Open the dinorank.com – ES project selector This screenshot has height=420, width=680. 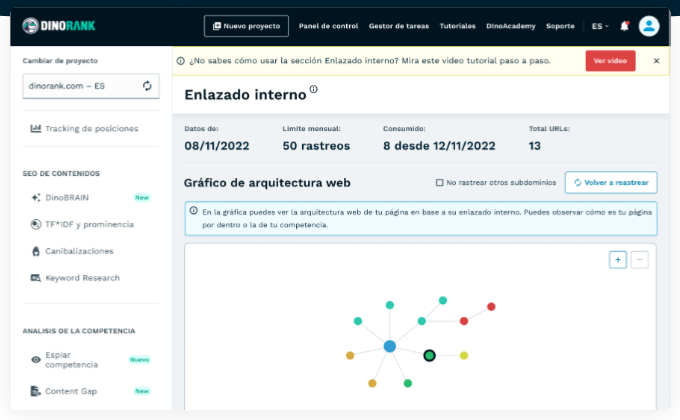pos(91,86)
